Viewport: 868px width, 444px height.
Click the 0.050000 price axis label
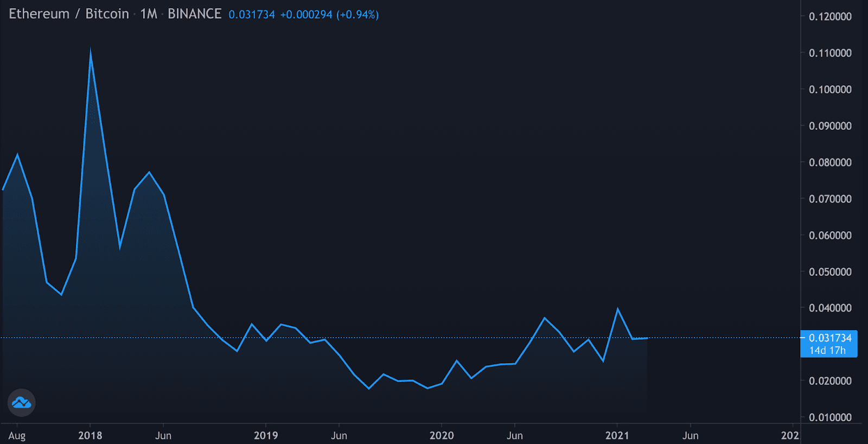(x=830, y=272)
